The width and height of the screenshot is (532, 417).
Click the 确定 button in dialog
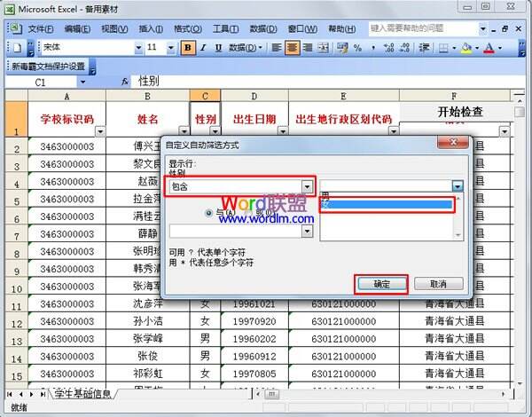(x=381, y=284)
